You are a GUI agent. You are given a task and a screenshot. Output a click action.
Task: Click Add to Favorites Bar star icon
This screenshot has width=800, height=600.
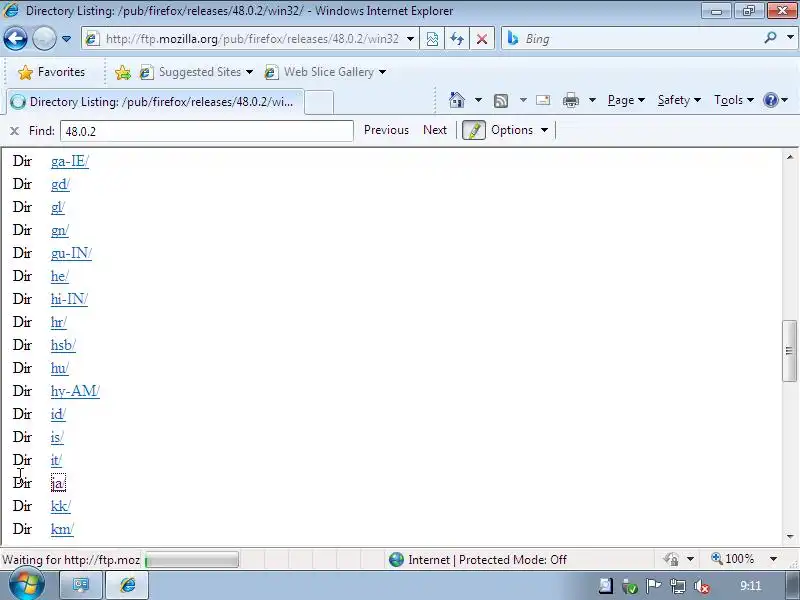click(x=122, y=72)
